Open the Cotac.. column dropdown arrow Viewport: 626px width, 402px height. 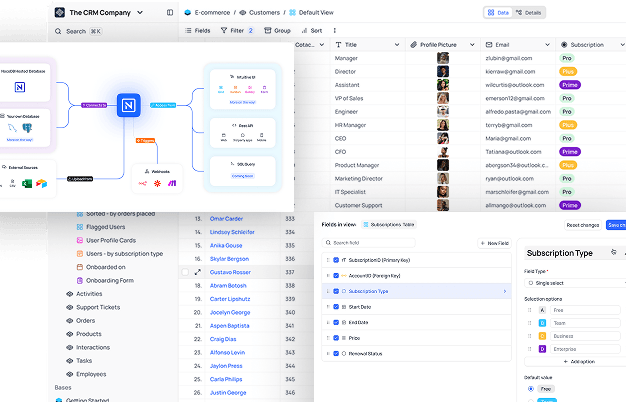coord(322,45)
